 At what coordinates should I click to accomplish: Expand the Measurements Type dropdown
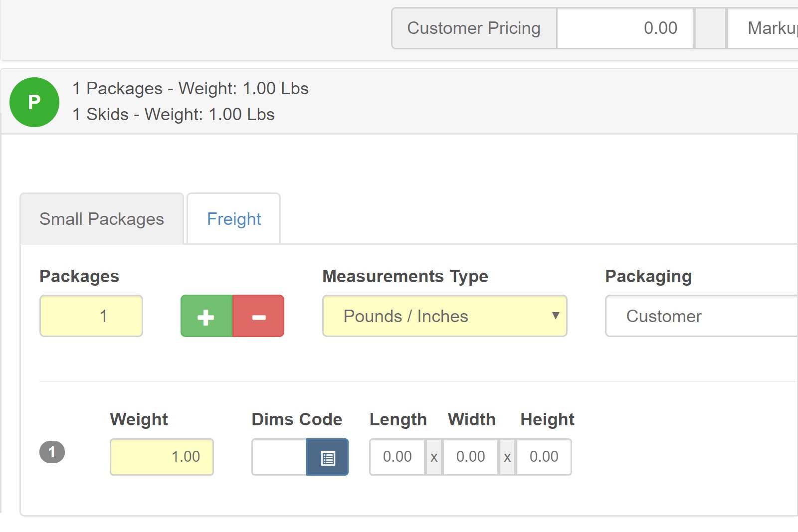click(444, 316)
